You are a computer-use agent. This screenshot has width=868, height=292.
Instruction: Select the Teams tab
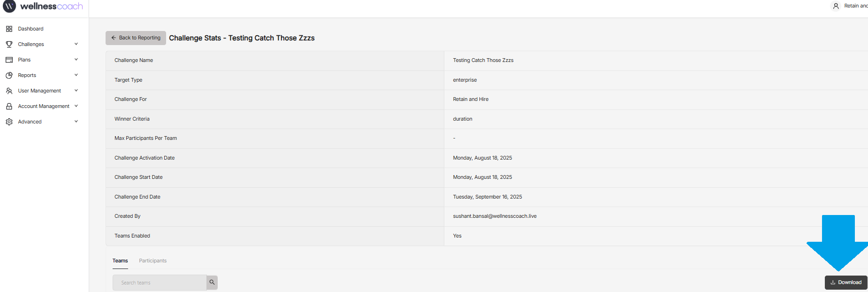120,261
